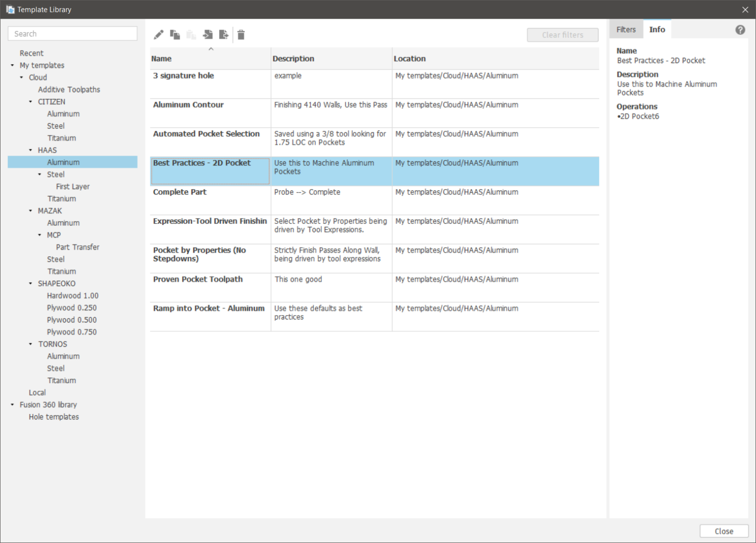Select the Plywood 0.500 template folder
Image resolution: width=756 pixels, height=543 pixels.
point(72,319)
